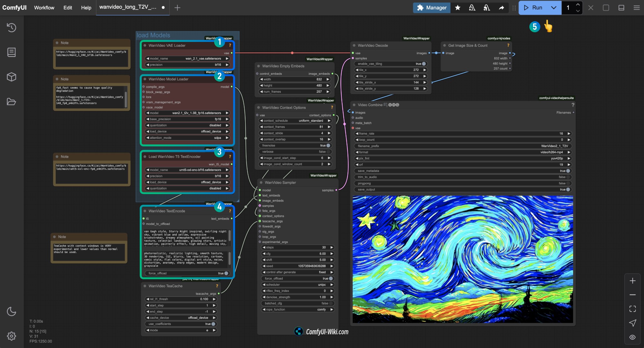
Task: Zoom in with the plus canvas button
Action: tap(632, 281)
